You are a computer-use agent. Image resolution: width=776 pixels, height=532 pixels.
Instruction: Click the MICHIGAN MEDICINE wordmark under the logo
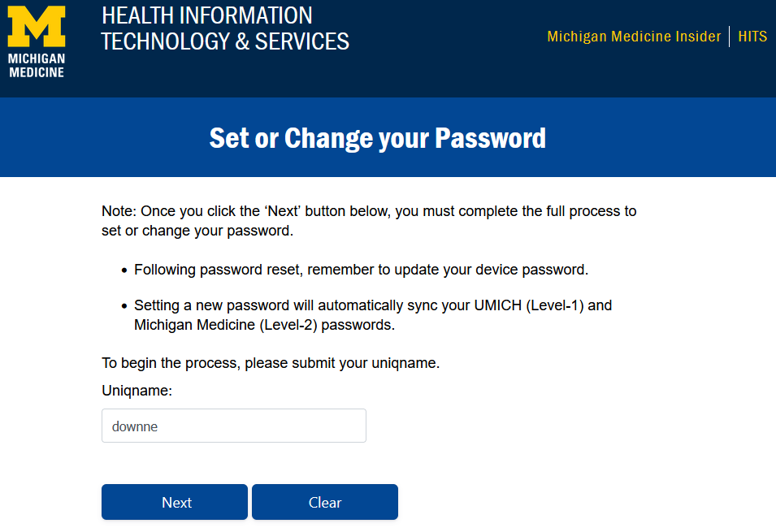click(x=36, y=66)
